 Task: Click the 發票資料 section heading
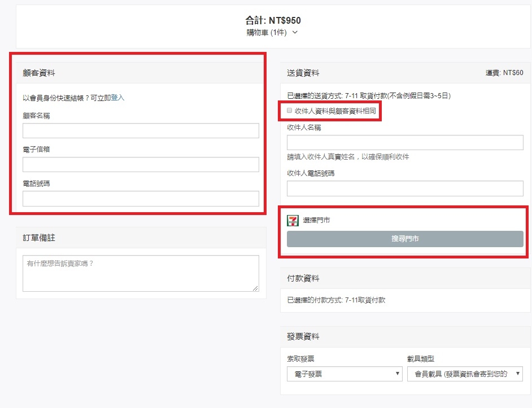coord(303,336)
